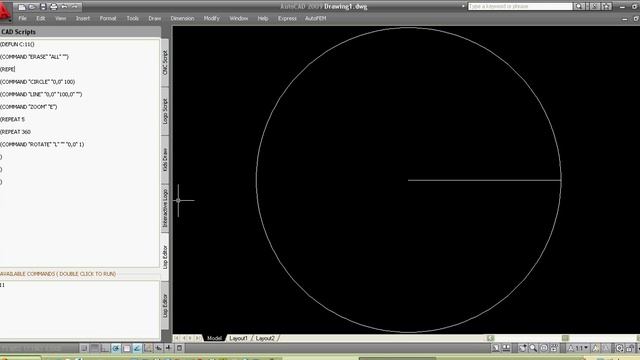This screenshot has height=360, width=640.
Task: Toggle Lineweight display button
Action: point(169,348)
